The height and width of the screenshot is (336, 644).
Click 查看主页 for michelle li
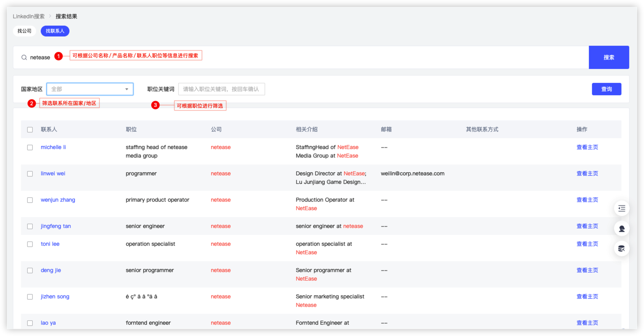click(x=587, y=147)
